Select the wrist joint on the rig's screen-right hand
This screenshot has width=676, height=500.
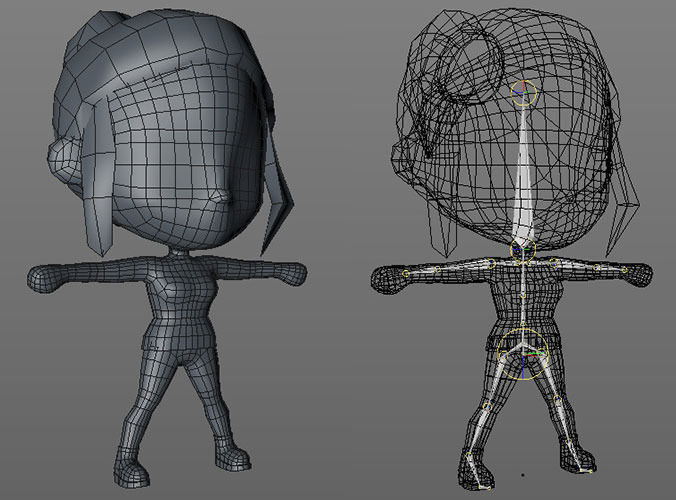point(624,270)
